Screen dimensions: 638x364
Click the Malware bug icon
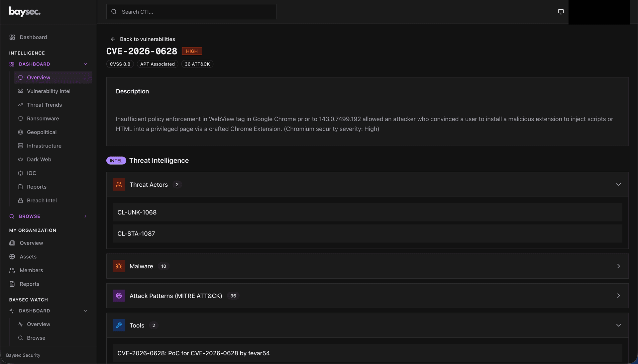pos(119,266)
